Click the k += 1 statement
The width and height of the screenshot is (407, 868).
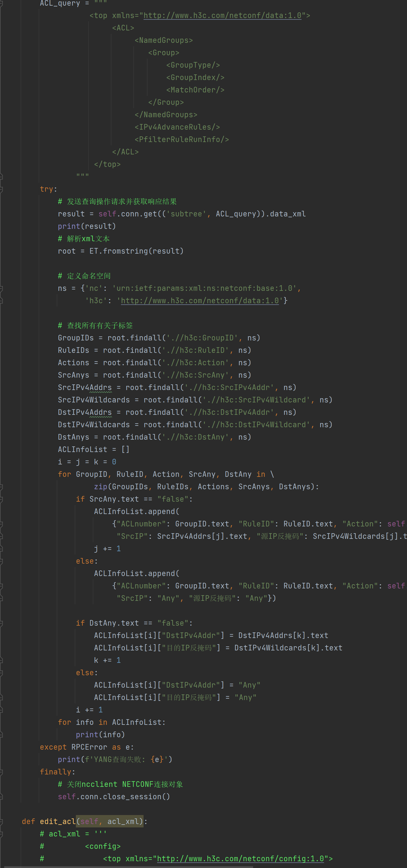tap(107, 660)
